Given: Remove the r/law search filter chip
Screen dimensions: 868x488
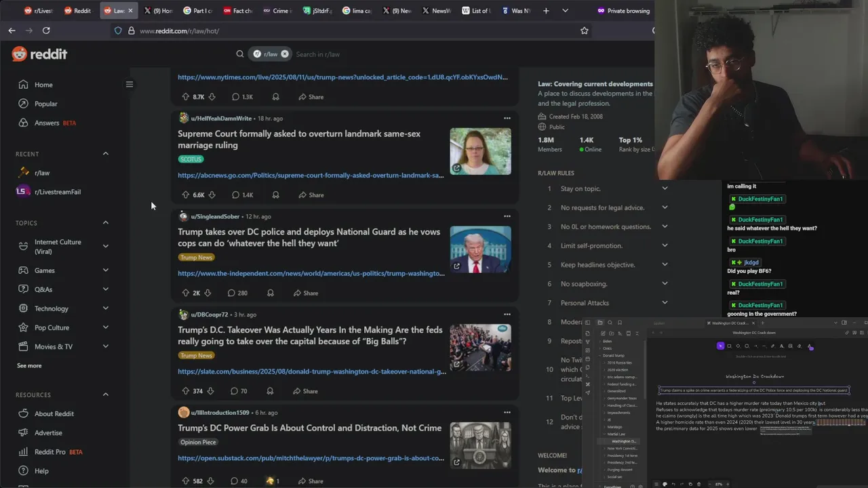Looking at the screenshot, I should (285, 54).
